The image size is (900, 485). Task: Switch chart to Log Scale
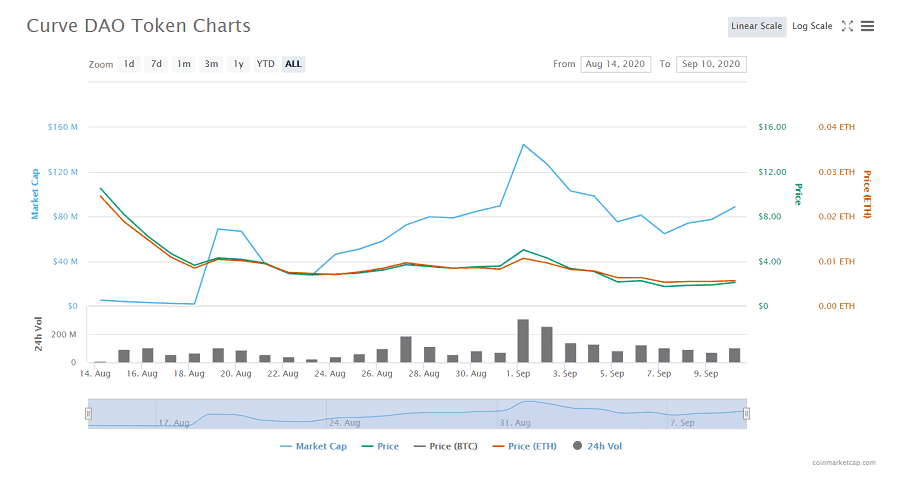point(812,26)
